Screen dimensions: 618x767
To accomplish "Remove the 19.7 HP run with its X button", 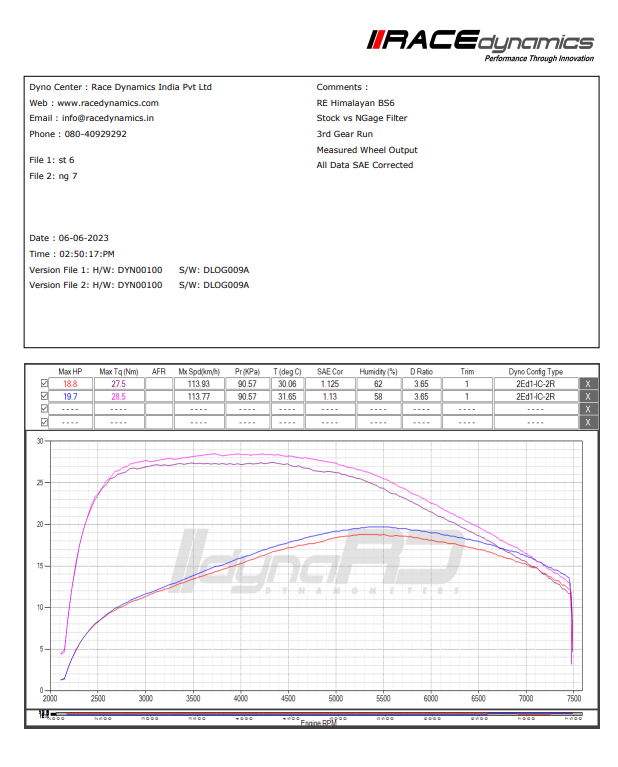I will click(x=589, y=396).
